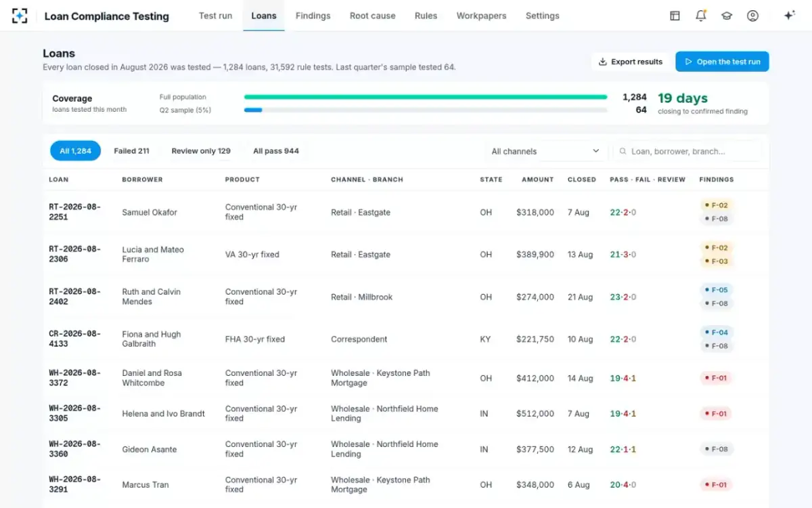
Task: Click the search magnifier icon in loan search
Action: 623,151
